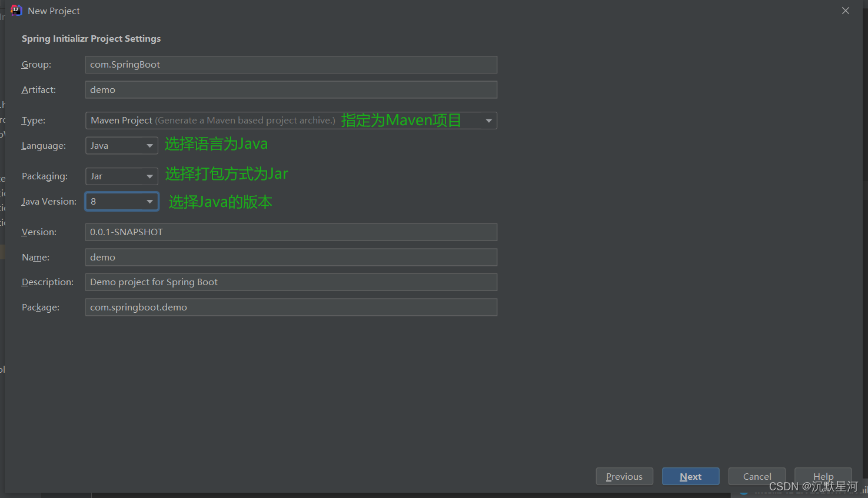Open the Type dropdown for Maven Project
Screen dimensions: 868x498
291,121
